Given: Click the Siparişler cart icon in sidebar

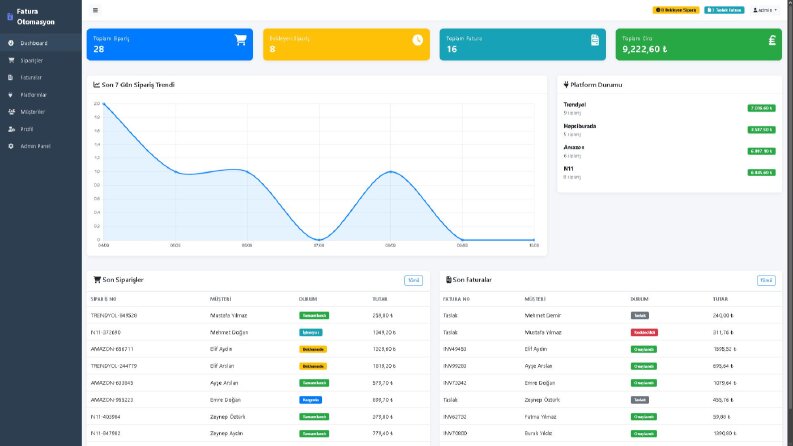Looking at the screenshot, I should point(11,60).
